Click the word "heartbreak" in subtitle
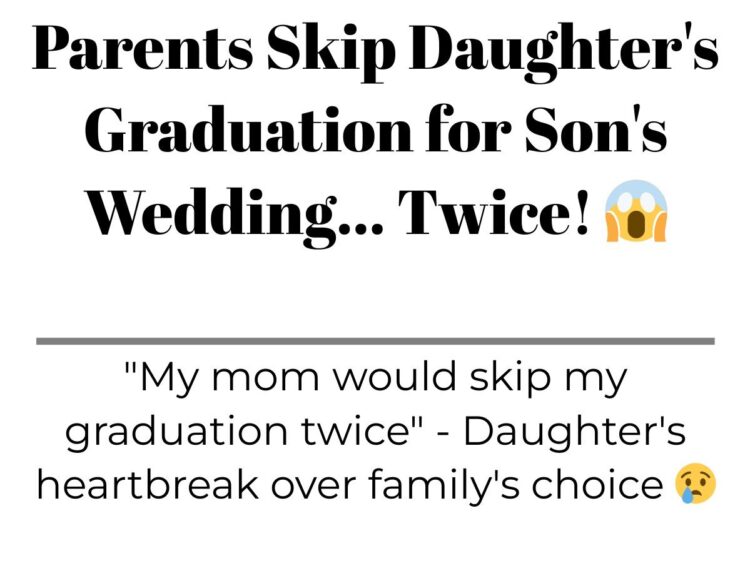Viewport: 750px width, 563px height. pos(148,484)
